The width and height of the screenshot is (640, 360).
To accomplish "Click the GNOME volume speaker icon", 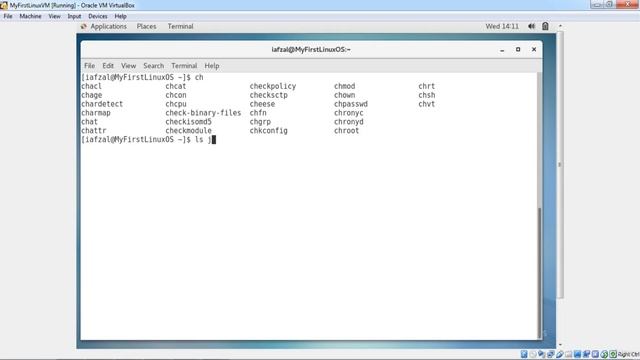I will (x=531, y=26).
